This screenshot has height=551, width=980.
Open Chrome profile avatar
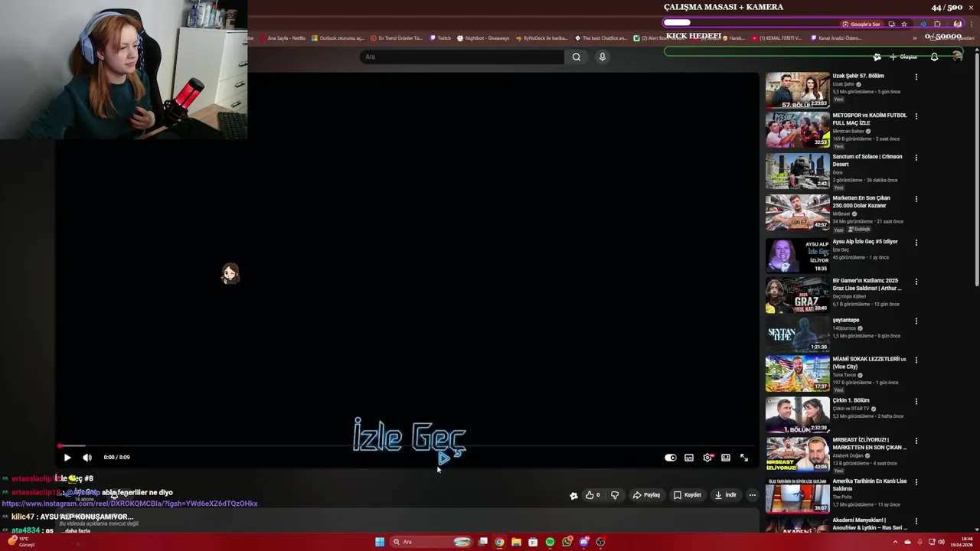click(957, 24)
